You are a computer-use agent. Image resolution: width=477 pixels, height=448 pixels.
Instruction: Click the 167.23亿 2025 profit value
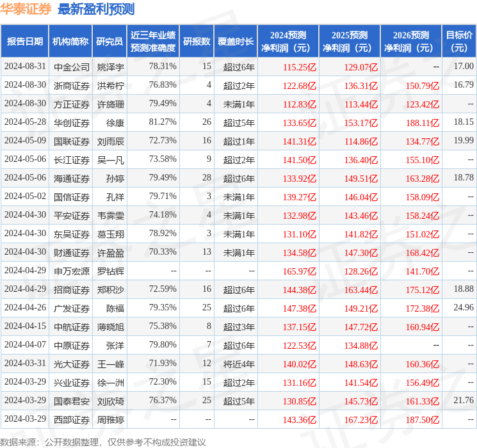point(361,420)
